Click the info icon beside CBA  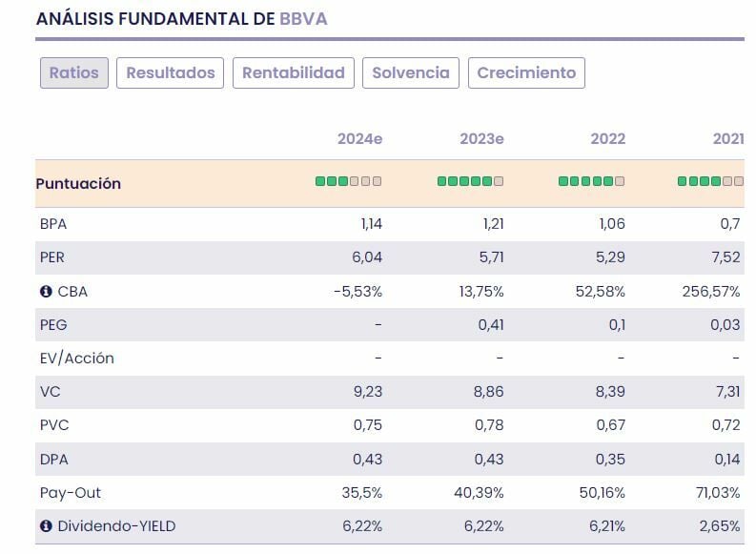coord(46,292)
